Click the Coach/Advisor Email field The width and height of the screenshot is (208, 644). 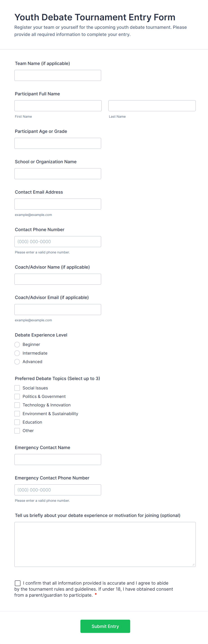pyautogui.click(x=57, y=309)
